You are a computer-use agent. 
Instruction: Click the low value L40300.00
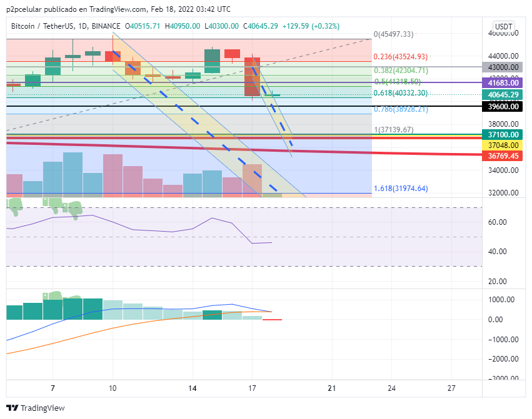221,26
